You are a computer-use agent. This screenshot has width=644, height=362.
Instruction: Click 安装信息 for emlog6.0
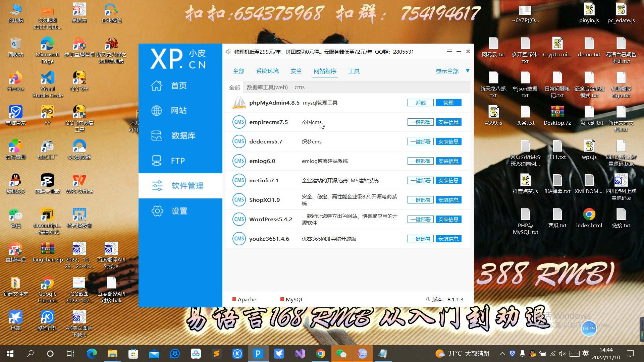pos(448,161)
